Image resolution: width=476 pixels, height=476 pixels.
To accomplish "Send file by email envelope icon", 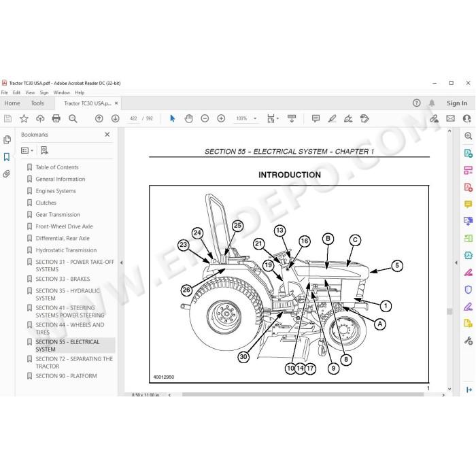I will click(x=450, y=118).
